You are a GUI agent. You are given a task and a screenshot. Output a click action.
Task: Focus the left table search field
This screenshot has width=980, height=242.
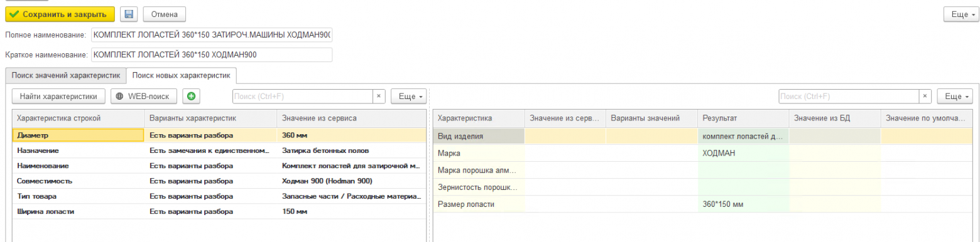pos(303,97)
